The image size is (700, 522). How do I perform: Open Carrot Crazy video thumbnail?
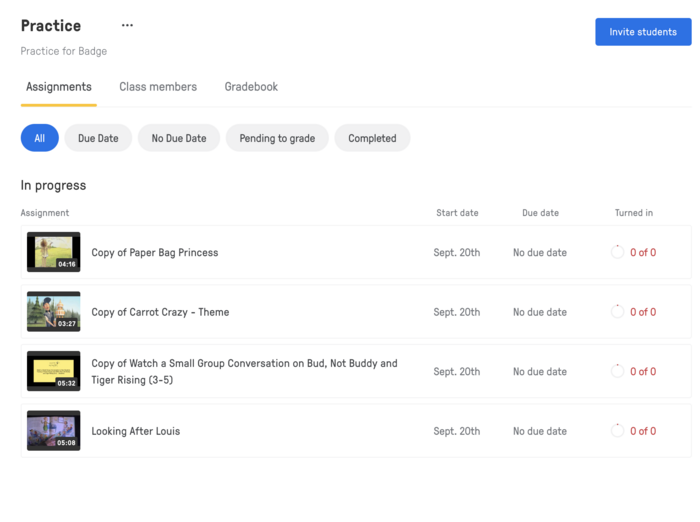(54, 312)
